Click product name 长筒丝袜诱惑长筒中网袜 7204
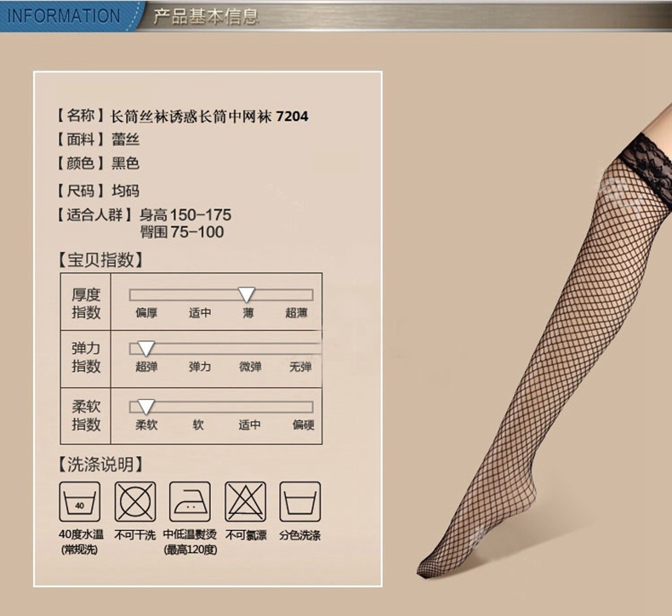 click(x=209, y=117)
